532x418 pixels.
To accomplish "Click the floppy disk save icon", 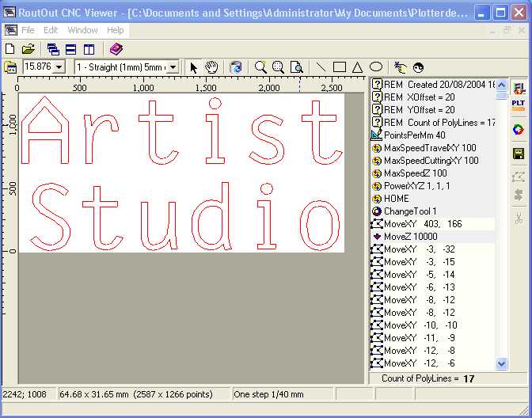I will [x=519, y=154].
